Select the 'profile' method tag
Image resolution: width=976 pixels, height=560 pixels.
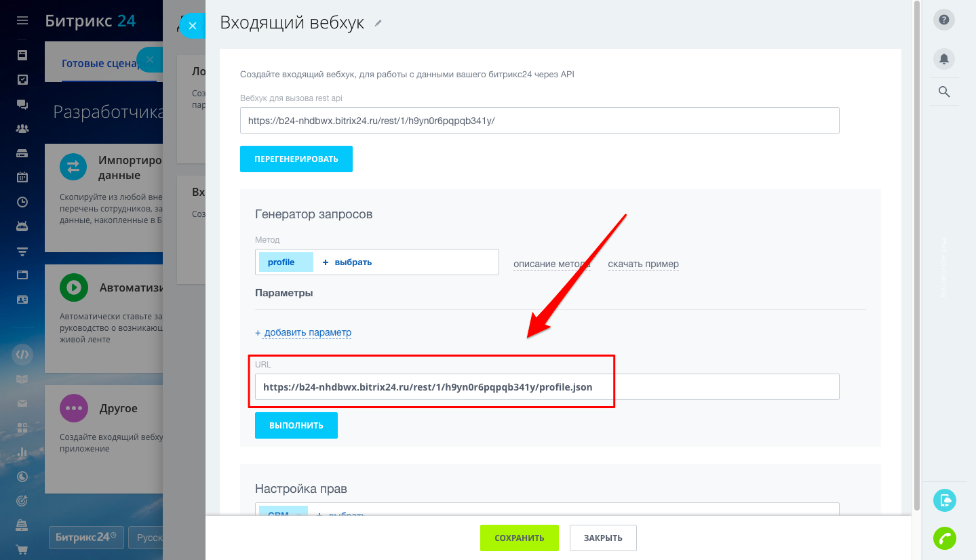[x=286, y=262]
